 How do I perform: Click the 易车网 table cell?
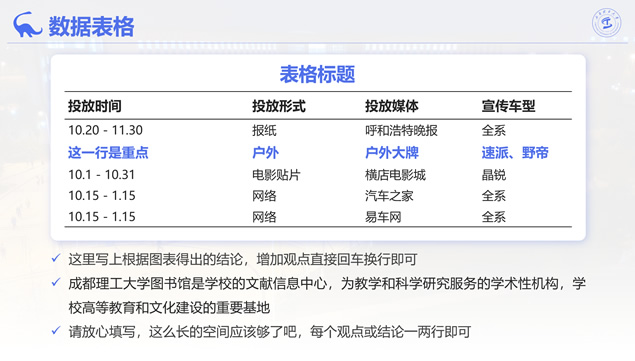point(383,217)
